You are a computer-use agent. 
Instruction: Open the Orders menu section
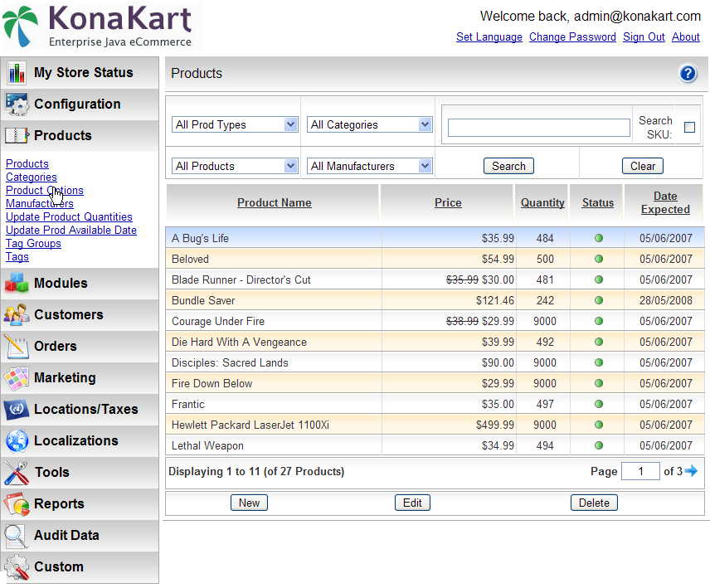tap(56, 347)
